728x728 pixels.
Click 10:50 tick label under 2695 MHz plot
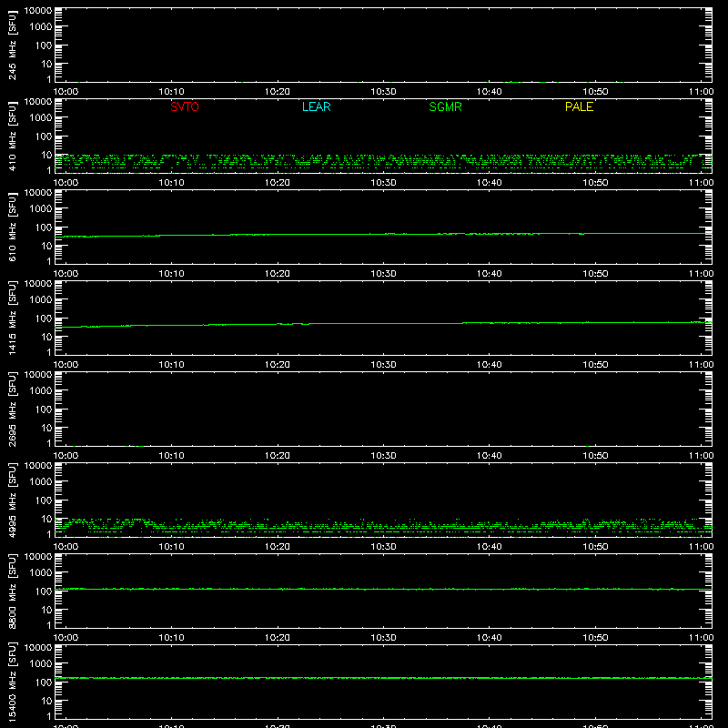[595, 456]
